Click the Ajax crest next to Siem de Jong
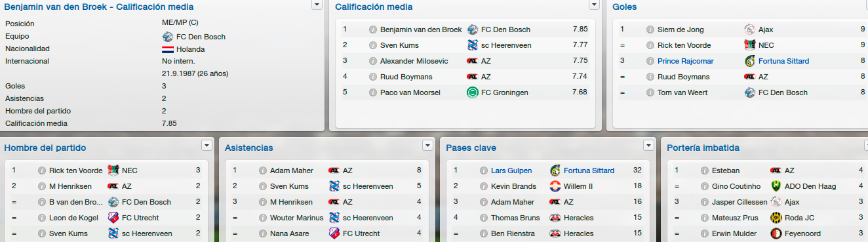This screenshot has width=868, height=242. 749,30
